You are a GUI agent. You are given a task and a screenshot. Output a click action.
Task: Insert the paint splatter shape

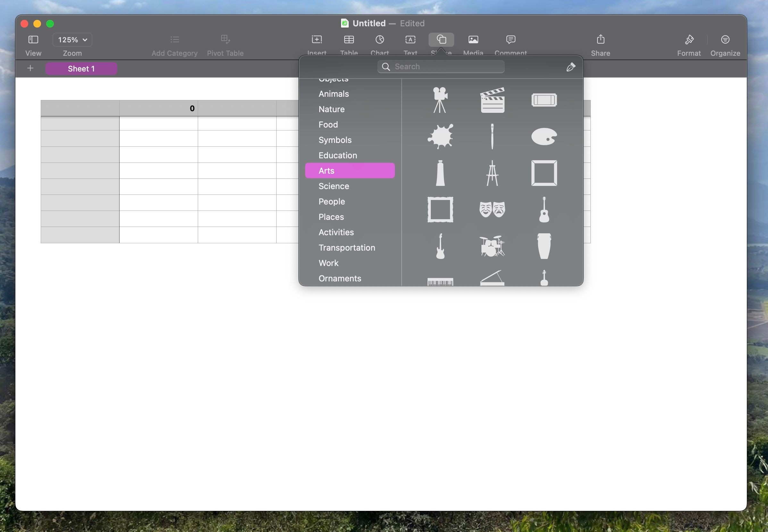point(440,136)
